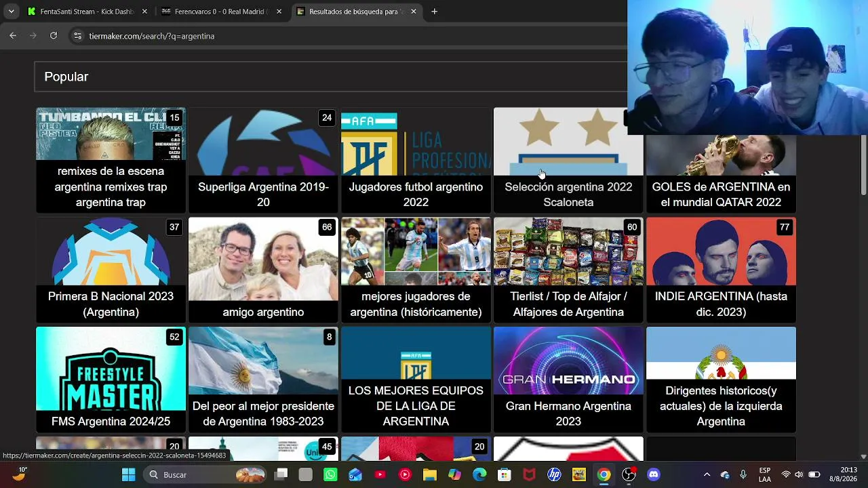Open OneDrive cloud tray icon
The width and height of the screenshot is (868, 488).
tap(725, 474)
